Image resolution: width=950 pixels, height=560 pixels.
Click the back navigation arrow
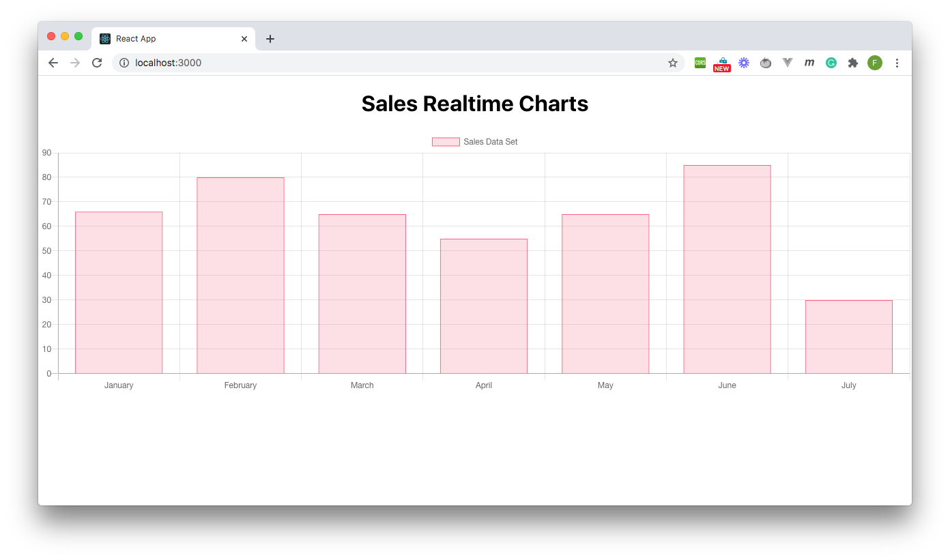click(x=53, y=62)
